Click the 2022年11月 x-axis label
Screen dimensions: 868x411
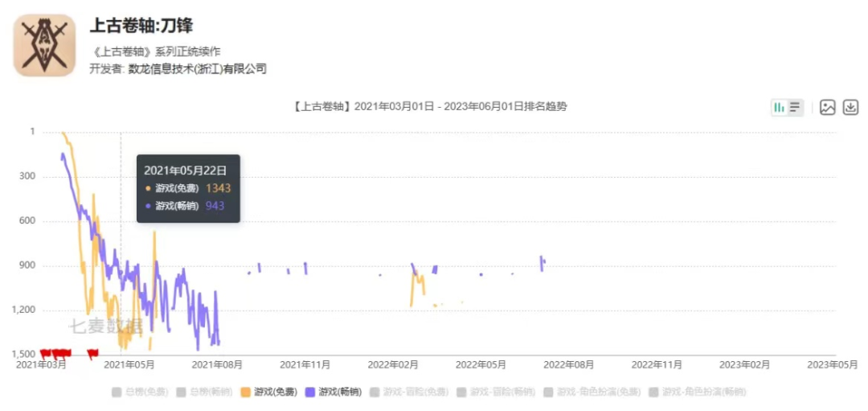(657, 364)
